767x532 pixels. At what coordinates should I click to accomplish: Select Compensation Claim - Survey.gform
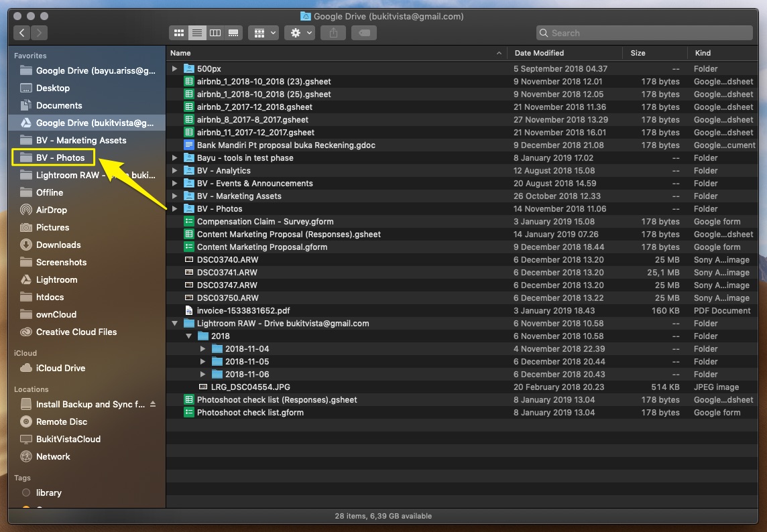[x=462, y=222]
